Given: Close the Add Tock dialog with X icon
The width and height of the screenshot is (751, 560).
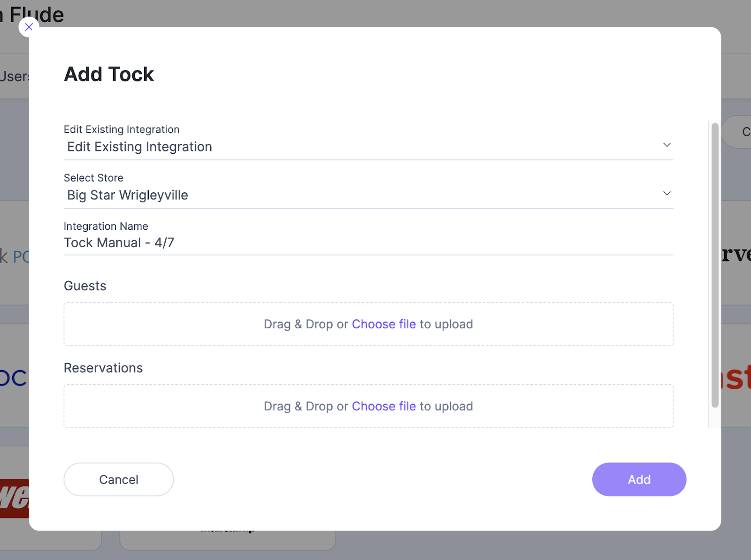Looking at the screenshot, I should [29, 27].
